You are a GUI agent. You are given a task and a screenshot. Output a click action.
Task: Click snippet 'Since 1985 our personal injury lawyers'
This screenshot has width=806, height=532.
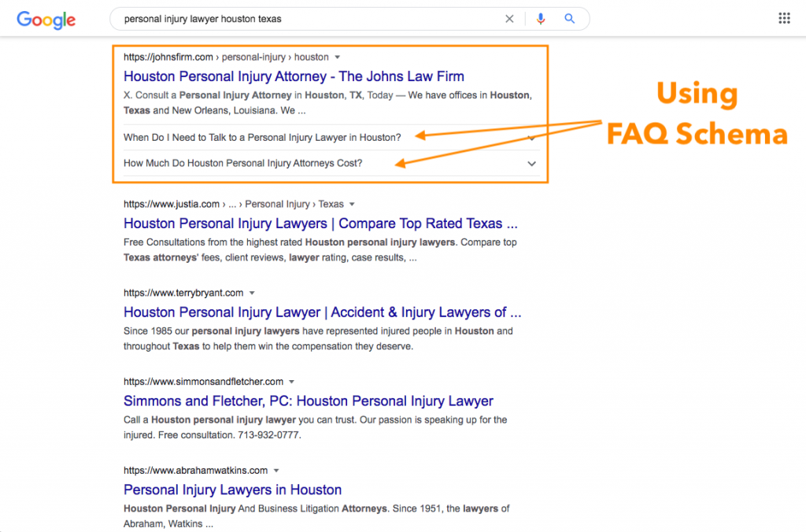(x=318, y=338)
